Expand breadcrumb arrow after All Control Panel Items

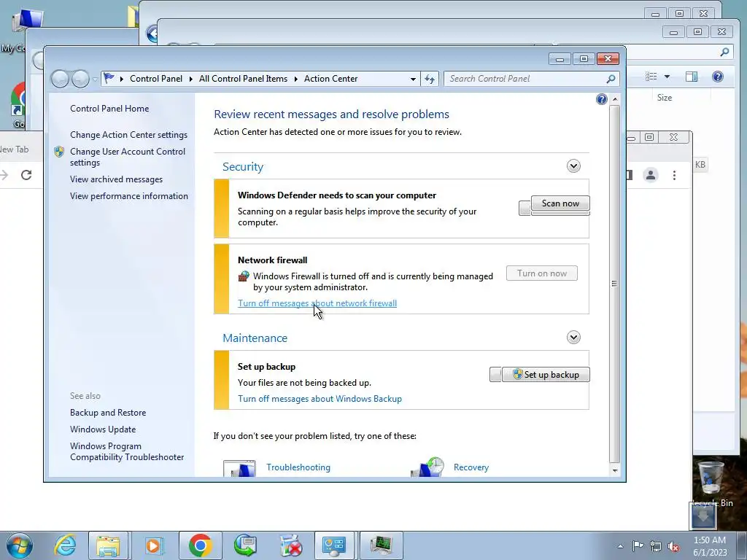pos(295,79)
